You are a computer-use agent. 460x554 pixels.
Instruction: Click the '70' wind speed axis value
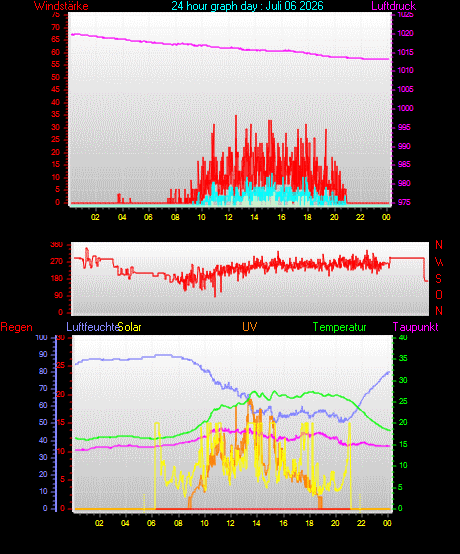coord(55,27)
